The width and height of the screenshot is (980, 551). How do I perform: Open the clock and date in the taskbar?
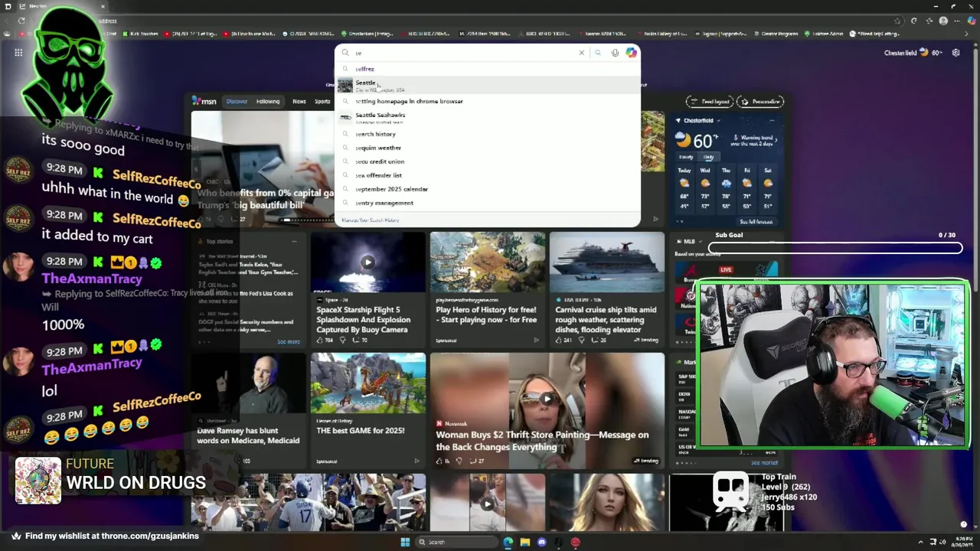[963, 542]
